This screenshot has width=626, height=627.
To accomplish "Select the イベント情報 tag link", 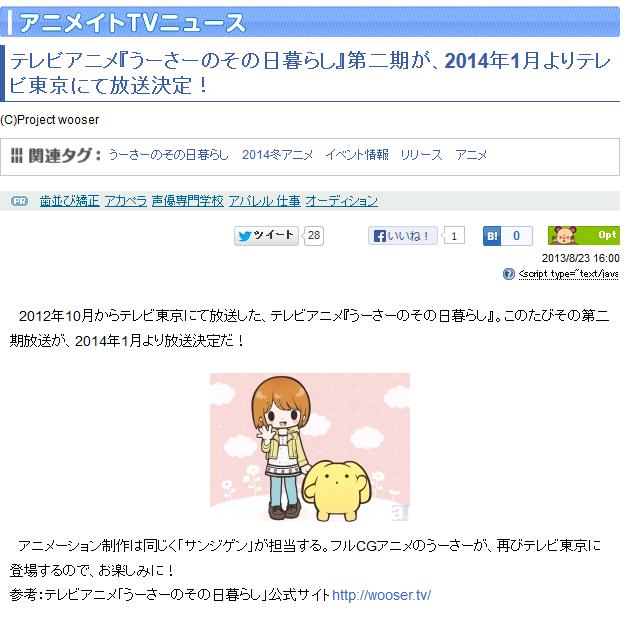I will [357, 155].
